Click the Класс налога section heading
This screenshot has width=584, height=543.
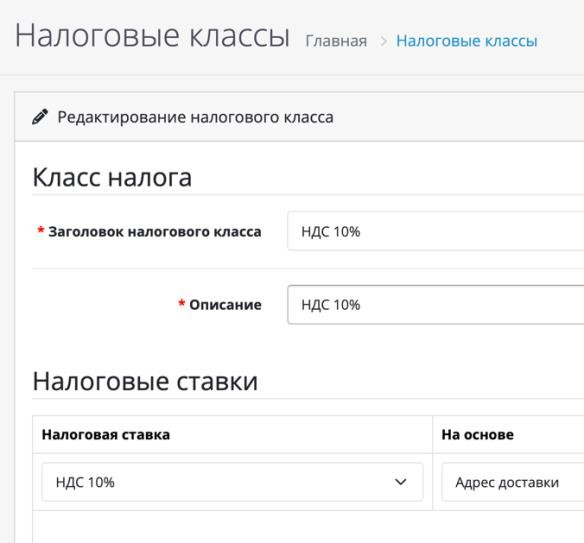point(112,177)
